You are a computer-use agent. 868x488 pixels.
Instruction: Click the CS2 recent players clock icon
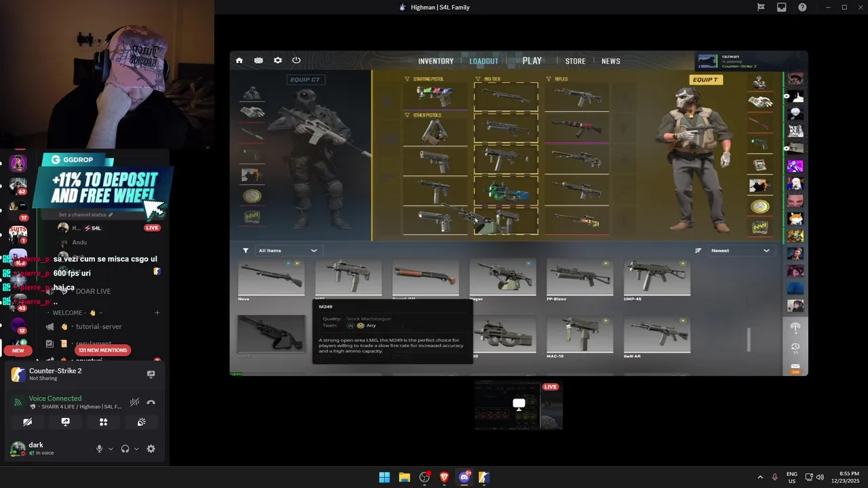pyautogui.click(x=795, y=348)
